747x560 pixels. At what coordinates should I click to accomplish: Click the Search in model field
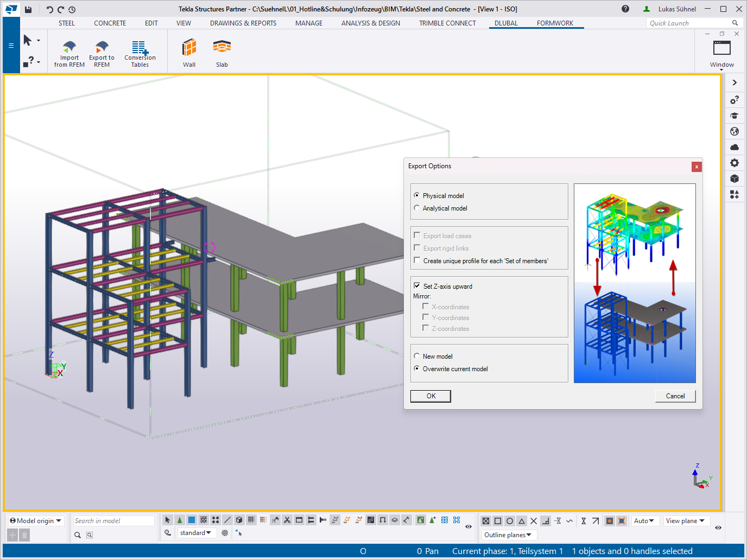coord(113,520)
